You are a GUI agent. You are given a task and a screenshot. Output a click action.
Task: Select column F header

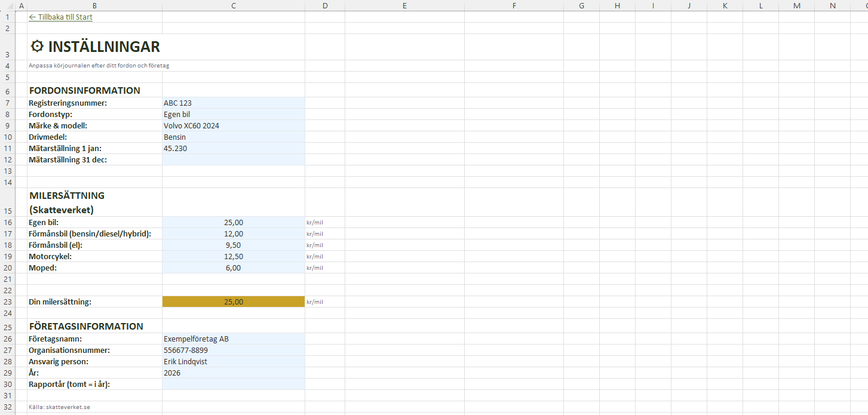(514, 5)
